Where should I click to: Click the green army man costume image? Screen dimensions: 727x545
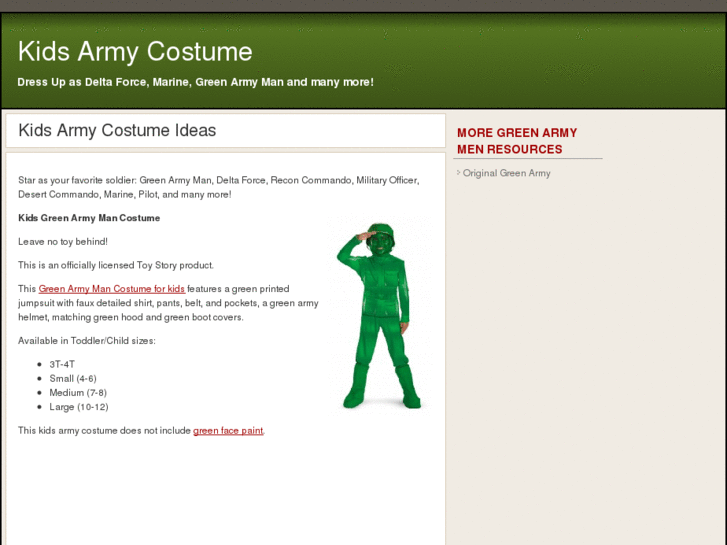380,315
